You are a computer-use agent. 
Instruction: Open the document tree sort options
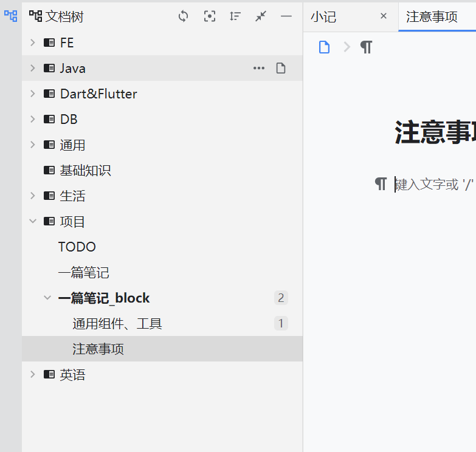pyautogui.click(x=235, y=16)
